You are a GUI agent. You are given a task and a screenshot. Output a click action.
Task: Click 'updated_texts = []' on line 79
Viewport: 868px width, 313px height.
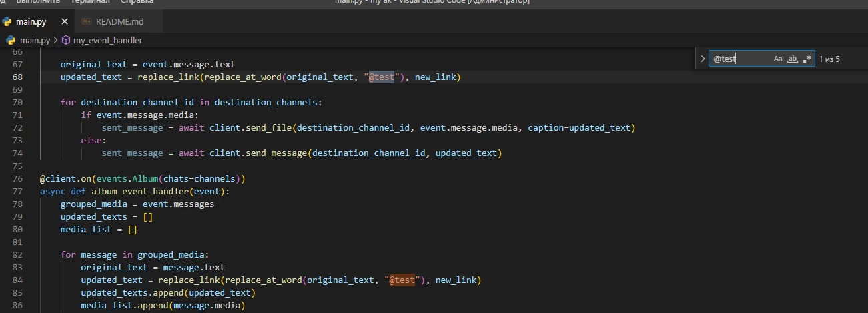107,217
